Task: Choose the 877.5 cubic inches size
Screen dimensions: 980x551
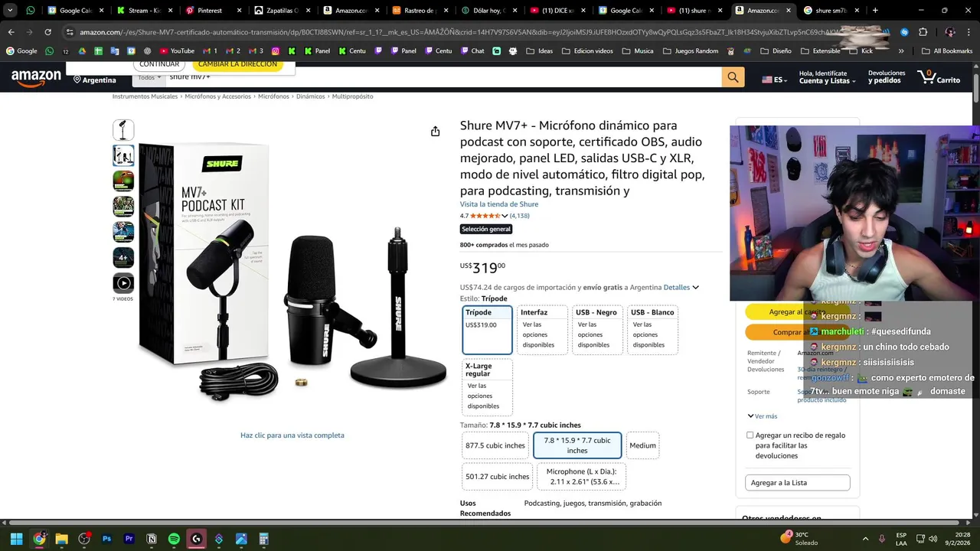Action: [x=495, y=445]
